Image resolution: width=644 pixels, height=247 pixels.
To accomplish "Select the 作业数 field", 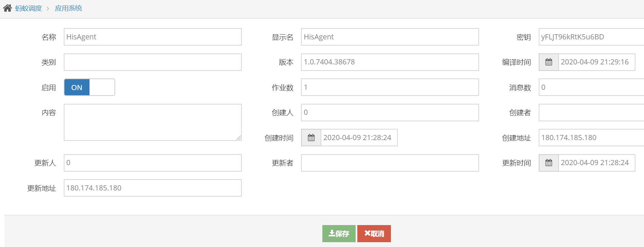I will (390, 87).
